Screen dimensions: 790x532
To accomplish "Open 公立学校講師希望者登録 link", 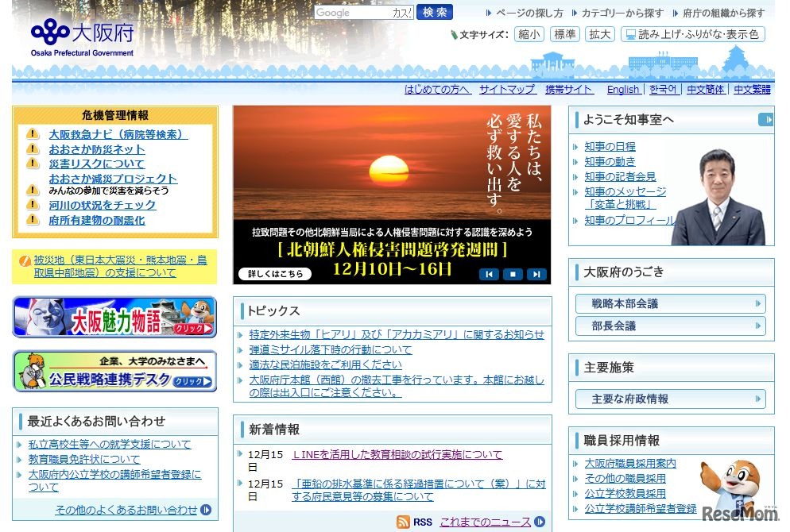I will [x=641, y=508].
